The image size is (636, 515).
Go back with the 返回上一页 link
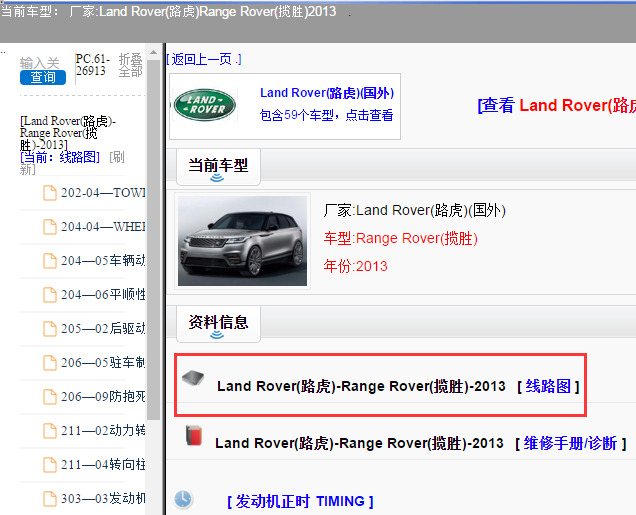pos(204,59)
